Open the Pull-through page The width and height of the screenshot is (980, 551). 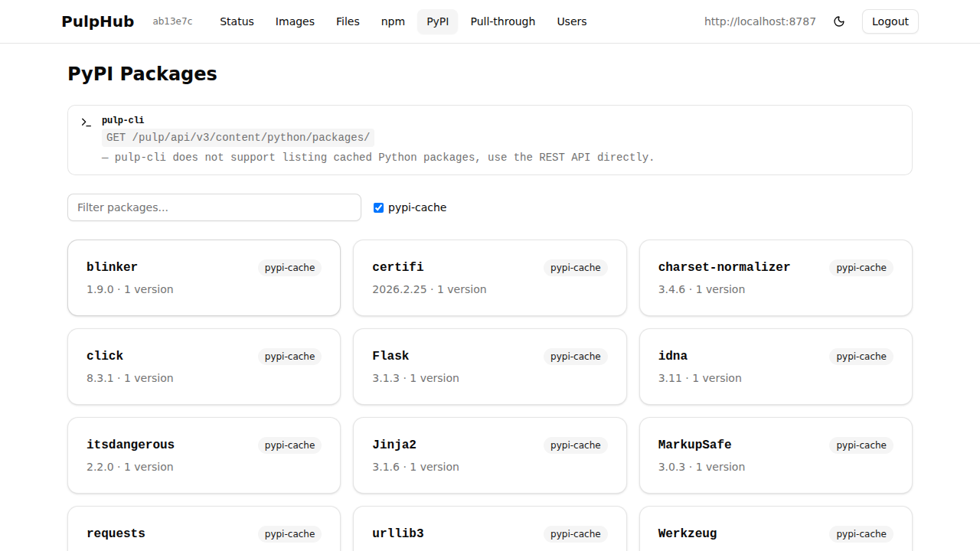click(502, 21)
